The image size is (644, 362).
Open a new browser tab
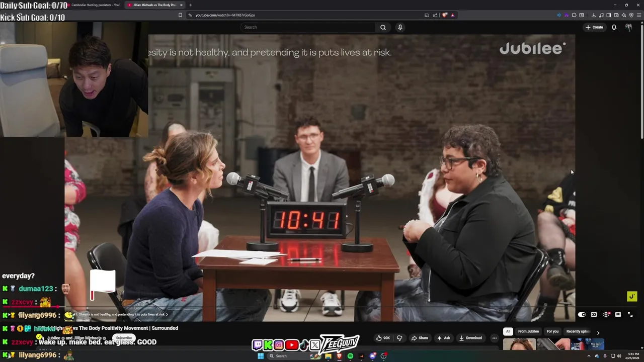click(190, 5)
